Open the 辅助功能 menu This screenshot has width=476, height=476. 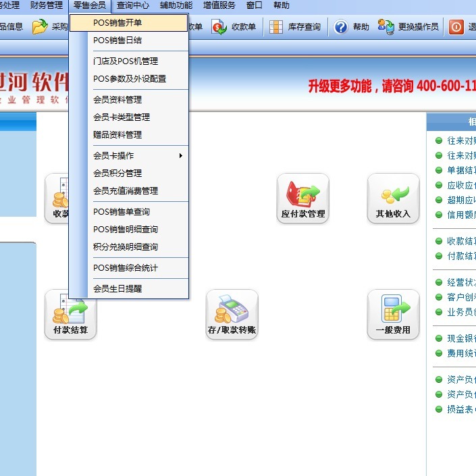pos(176,5)
